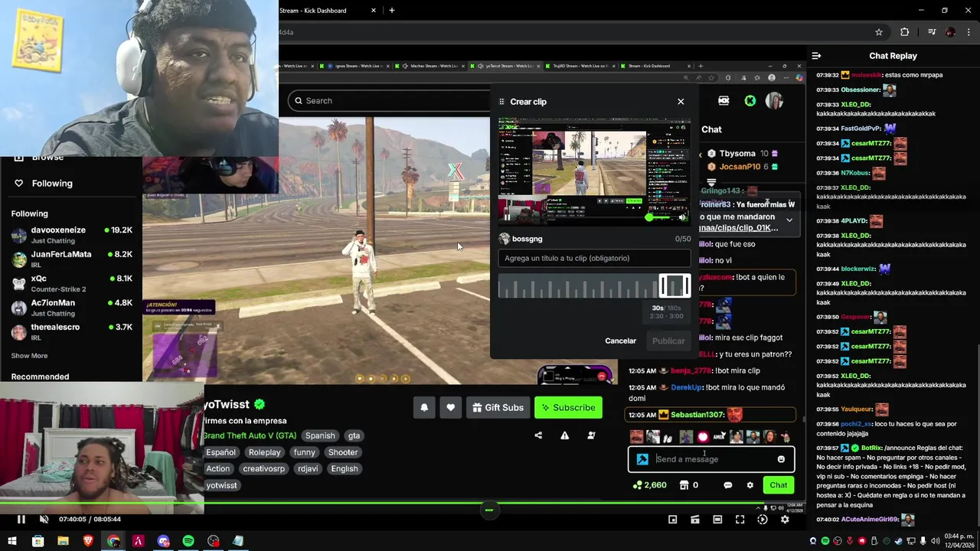Collapse the chat leaderboard arrow beside Tbysoma
The image size is (980, 551).
[700, 155]
